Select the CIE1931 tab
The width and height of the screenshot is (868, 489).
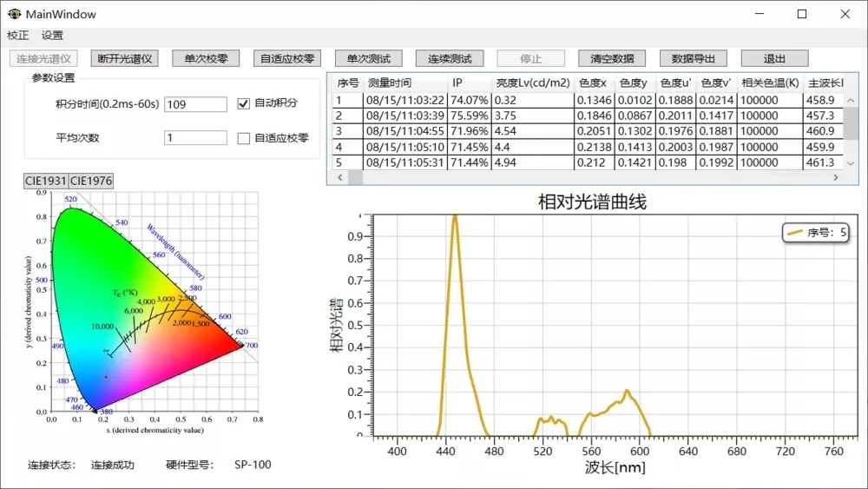coord(46,180)
